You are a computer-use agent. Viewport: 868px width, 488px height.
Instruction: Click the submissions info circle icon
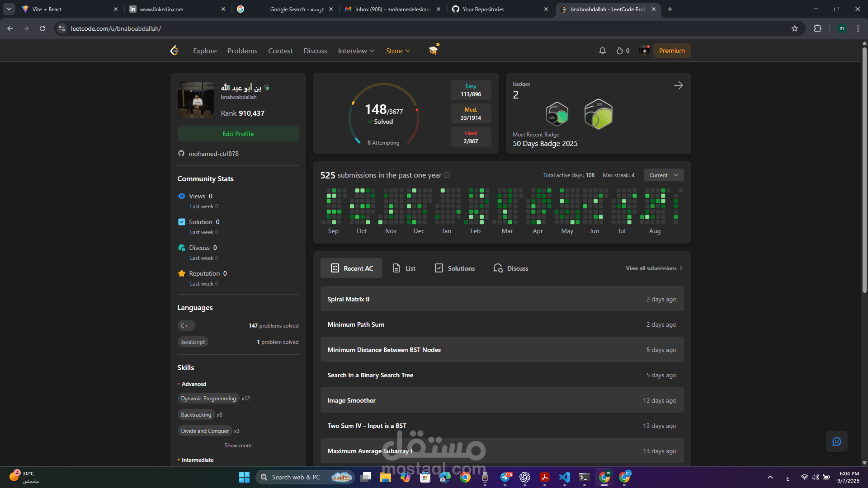pos(447,175)
